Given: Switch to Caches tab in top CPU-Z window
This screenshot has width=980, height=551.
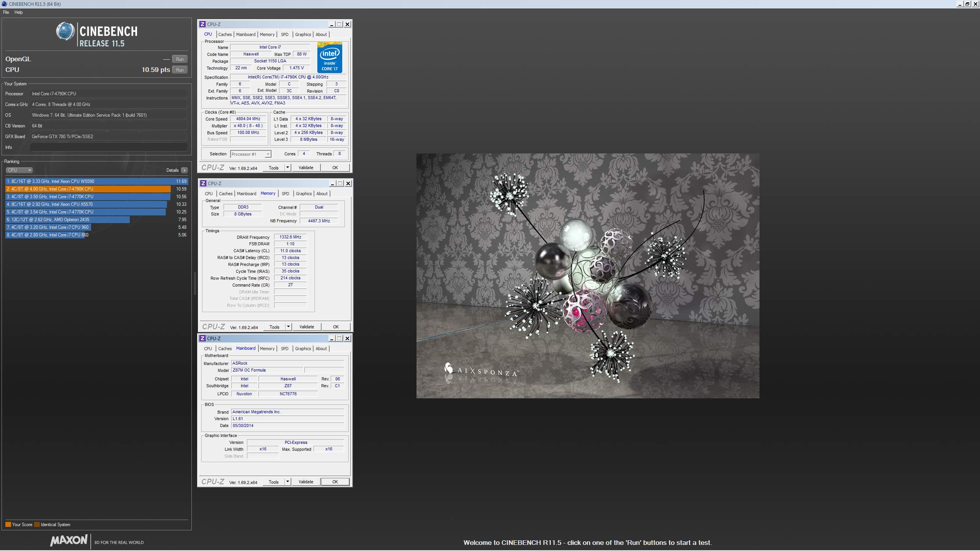Looking at the screenshot, I should tap(225, 34).
